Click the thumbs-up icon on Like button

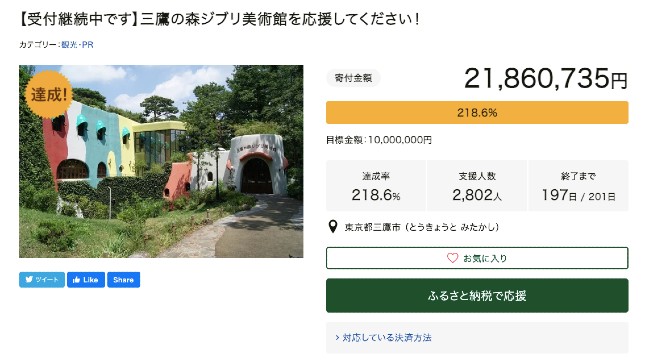click(x=76, y=280)
